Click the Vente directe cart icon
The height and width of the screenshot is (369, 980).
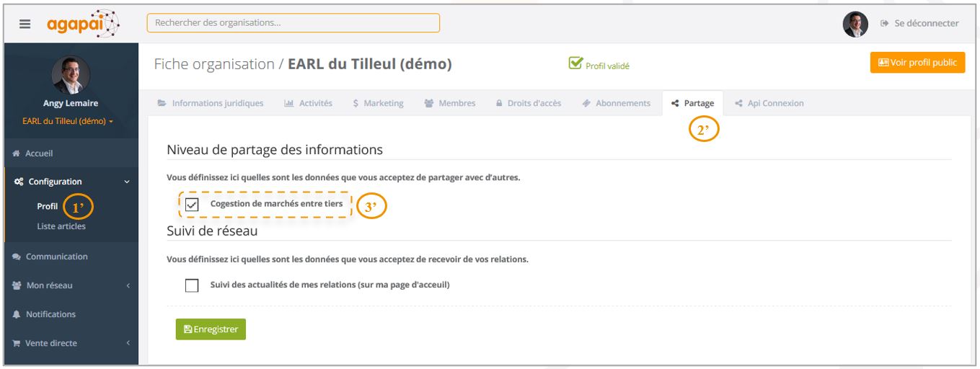[17, 343]
